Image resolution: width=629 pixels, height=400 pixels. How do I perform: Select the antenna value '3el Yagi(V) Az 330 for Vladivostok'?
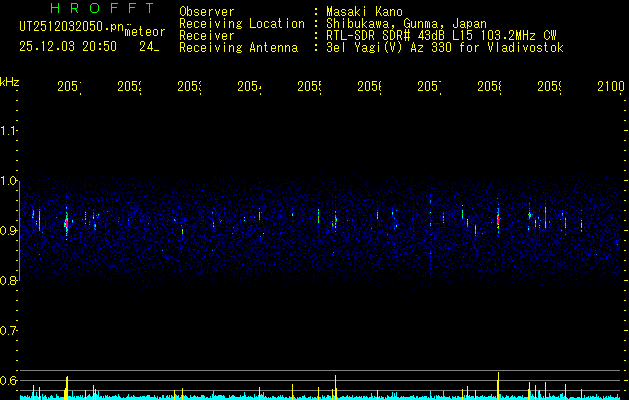[445, 48]
